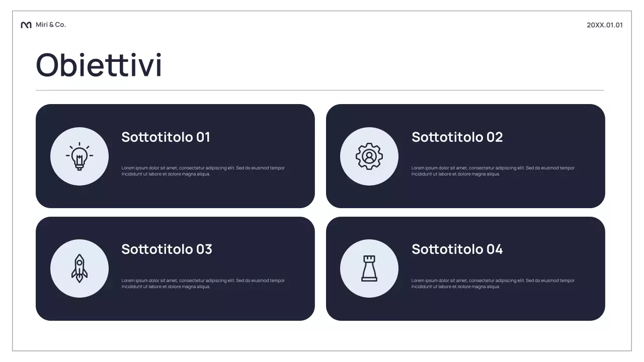Select the Miri & Co. company name
Viewport: 644px width, 362px height.
51,25
